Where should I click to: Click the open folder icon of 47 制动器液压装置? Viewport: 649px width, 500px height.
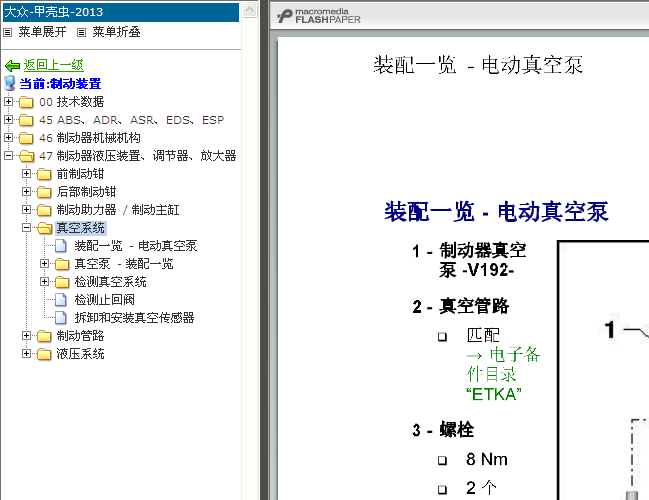tap(26, 156)
